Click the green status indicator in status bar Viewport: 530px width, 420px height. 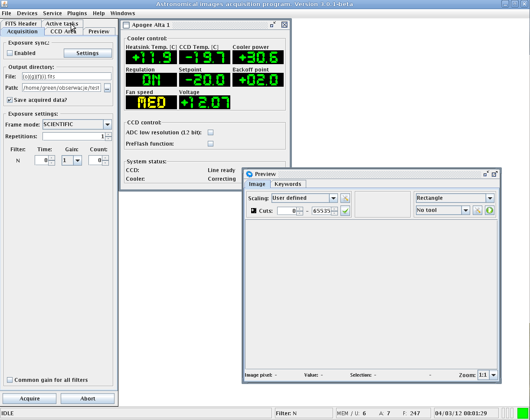coord(523,413)
